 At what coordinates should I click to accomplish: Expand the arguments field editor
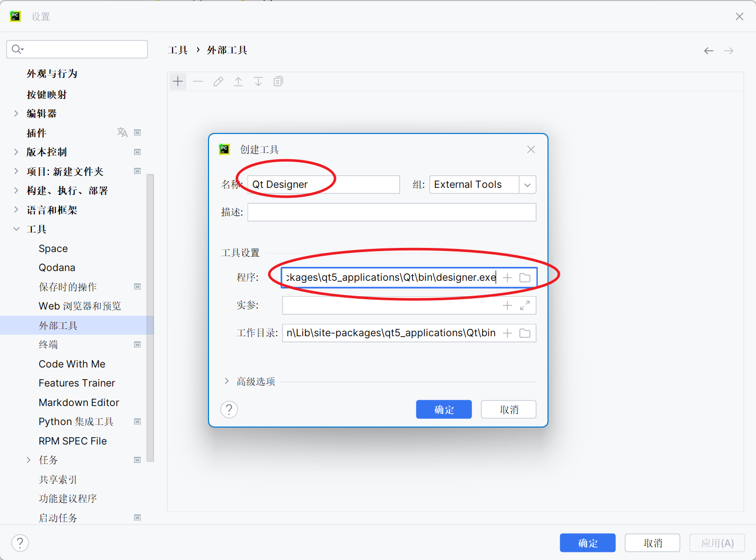pyautogui.click(x=524, y=305)
